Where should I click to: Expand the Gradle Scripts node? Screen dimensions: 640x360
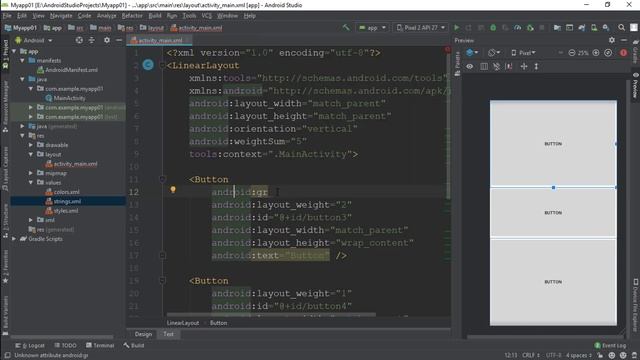14,239
